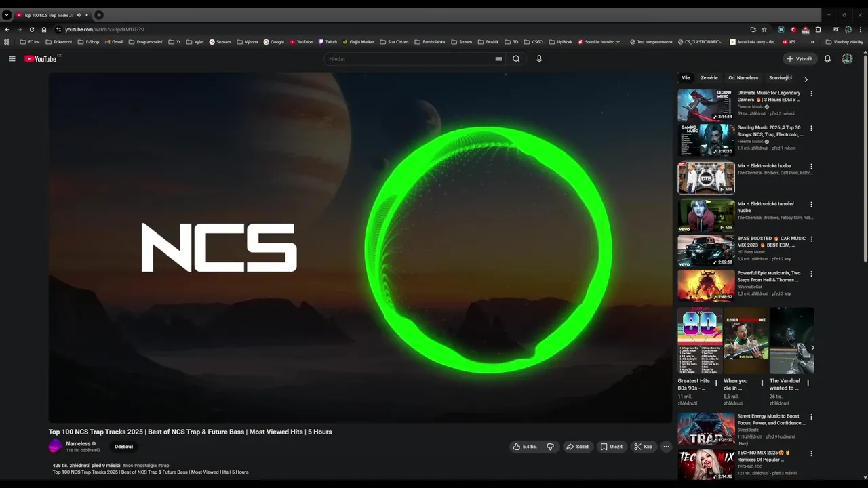
Task: Open the Pokemoni bookmark folder
Action: point(58,42)
